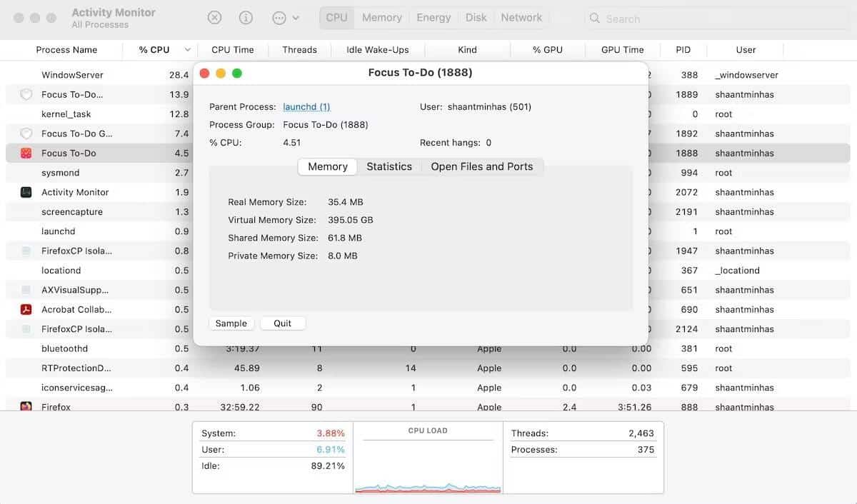Click the Firefox process icon
The image size is (857, 504).
tap(26, 407)
